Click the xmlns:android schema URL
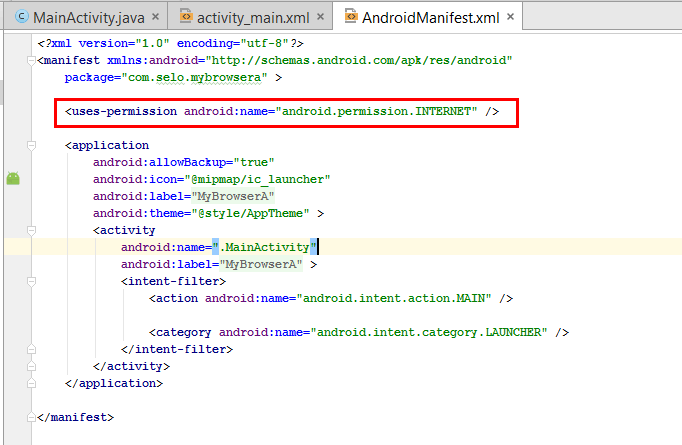The image size is (682, 445). (x=359, y=60)
